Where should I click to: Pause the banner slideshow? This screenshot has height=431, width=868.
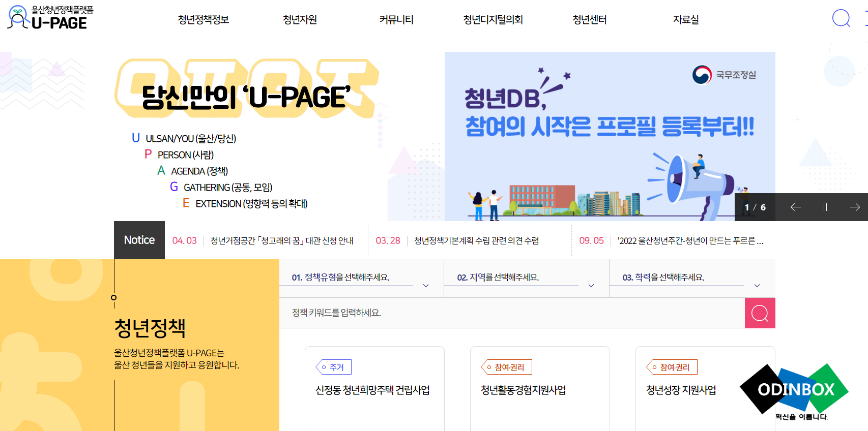[x=825, y=207]
